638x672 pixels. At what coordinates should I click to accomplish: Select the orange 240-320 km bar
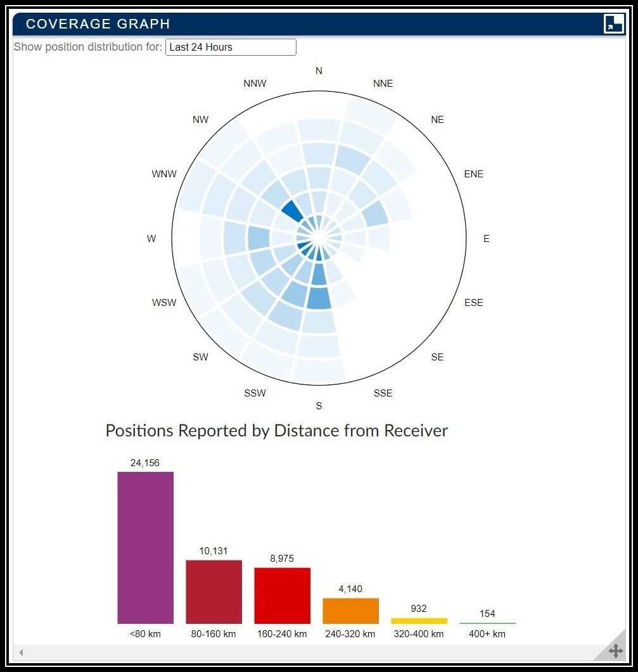point(350,611)
